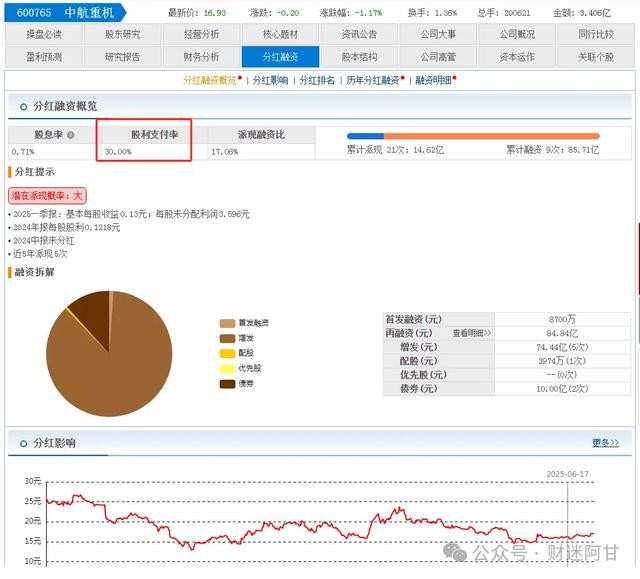Open the 资讯公告 tab
The width and height of the screenshot is (640, 579).
click(x=359, y=34)
